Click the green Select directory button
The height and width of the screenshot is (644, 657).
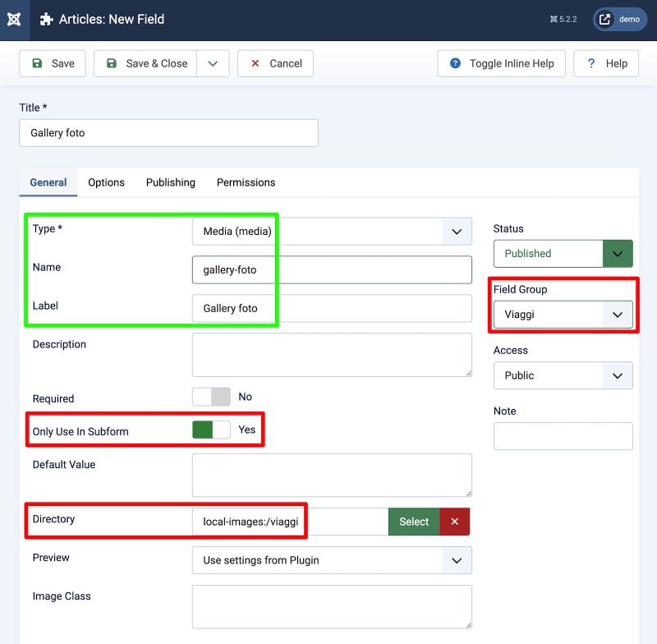pos(414,522)
